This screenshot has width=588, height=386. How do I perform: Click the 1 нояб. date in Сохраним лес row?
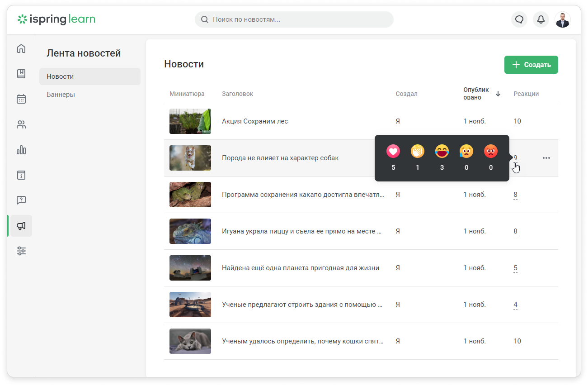point(475,121)
